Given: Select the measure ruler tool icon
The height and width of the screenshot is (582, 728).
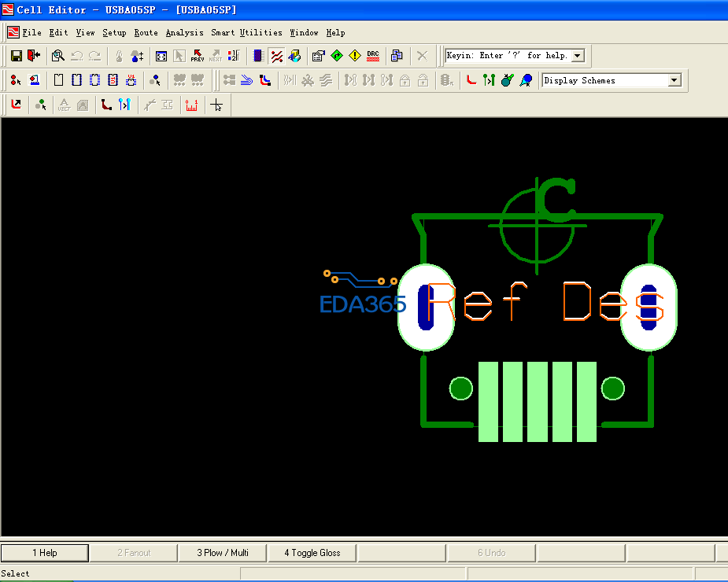Looking at the screenshot, I should 191,105.
